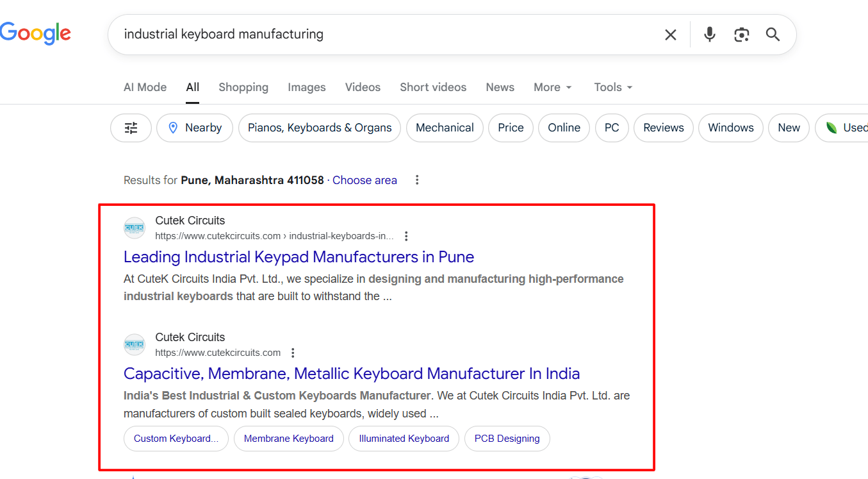Open three-dot menu for first Cutek result
Screen dimensions: 868x479
[x=406, y=236]
